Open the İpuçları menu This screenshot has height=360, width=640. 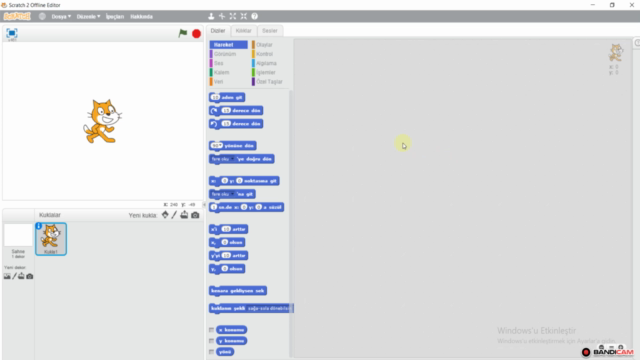pyautogui.click(x=115, y=16)
